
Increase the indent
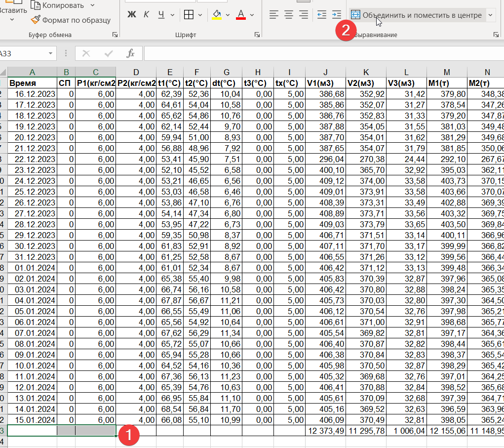tap(337, 14)
